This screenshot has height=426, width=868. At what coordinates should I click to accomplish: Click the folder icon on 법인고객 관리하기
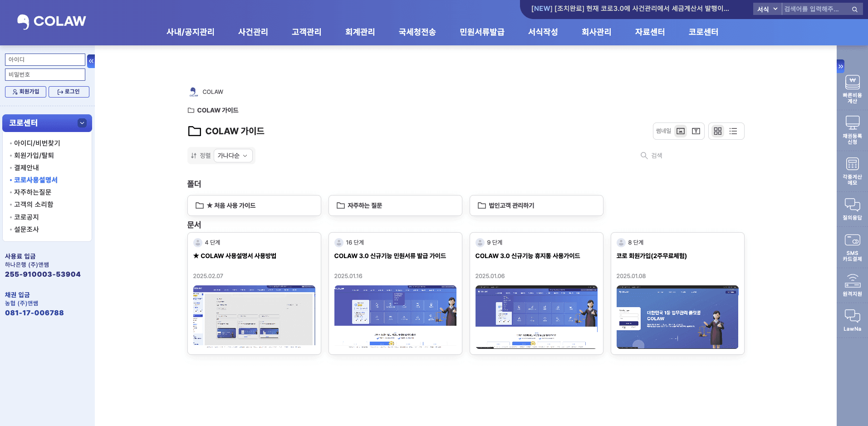(x=481, y=206)
